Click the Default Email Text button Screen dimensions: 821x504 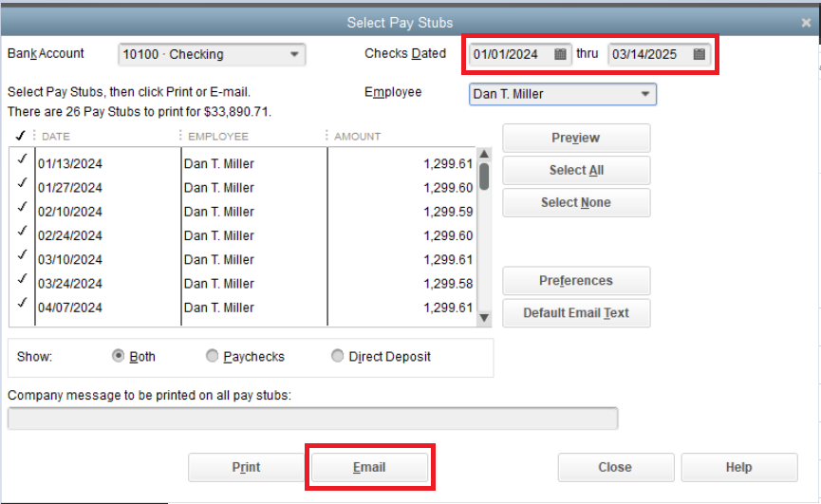(x=576, y=313)
